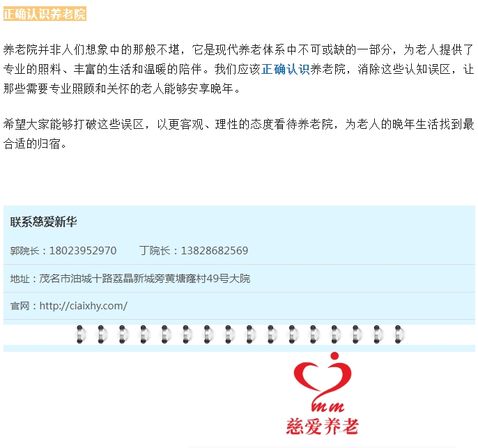Click the 联系慈爱新华 contact heading
Viewport: 478px width, 448px height.
point(43,223)
